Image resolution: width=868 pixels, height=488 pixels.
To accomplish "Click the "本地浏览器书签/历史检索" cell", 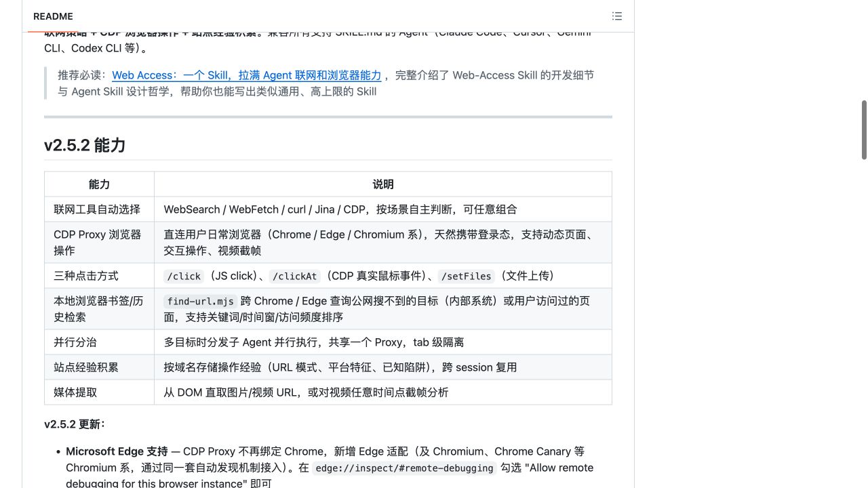I will pos(99,309).
